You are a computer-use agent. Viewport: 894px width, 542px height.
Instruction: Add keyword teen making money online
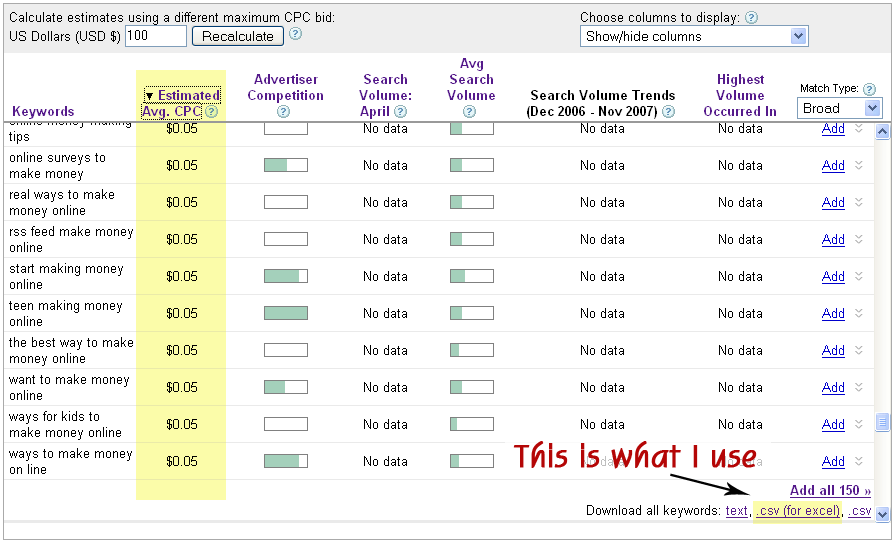(x=833, y=313)
